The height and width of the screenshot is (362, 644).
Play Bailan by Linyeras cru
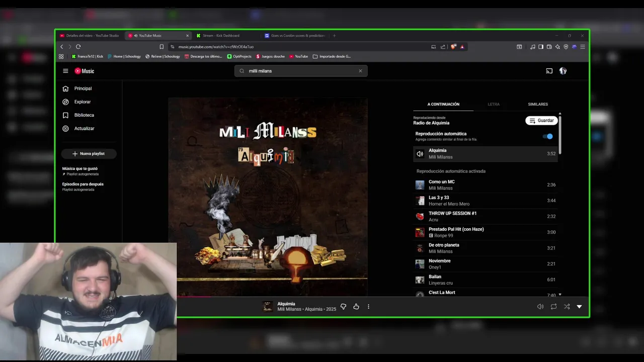click(486, 280)
